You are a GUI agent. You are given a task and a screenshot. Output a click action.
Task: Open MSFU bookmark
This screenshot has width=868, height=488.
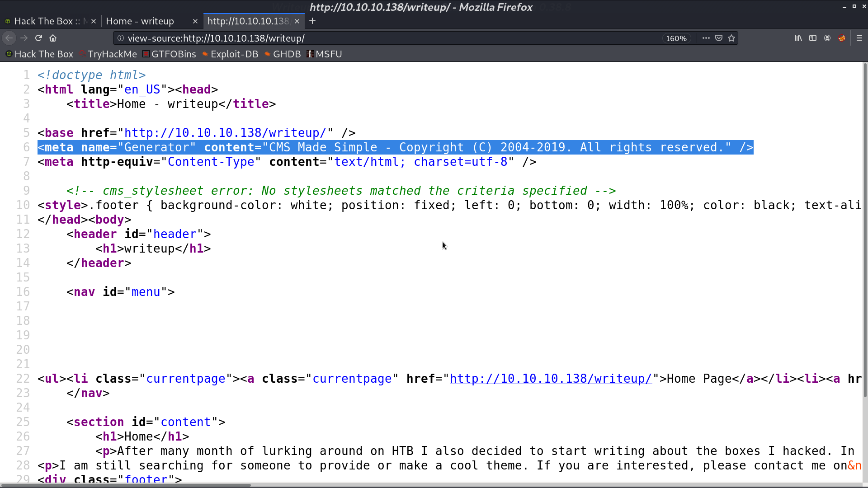(x=324, y=54)
